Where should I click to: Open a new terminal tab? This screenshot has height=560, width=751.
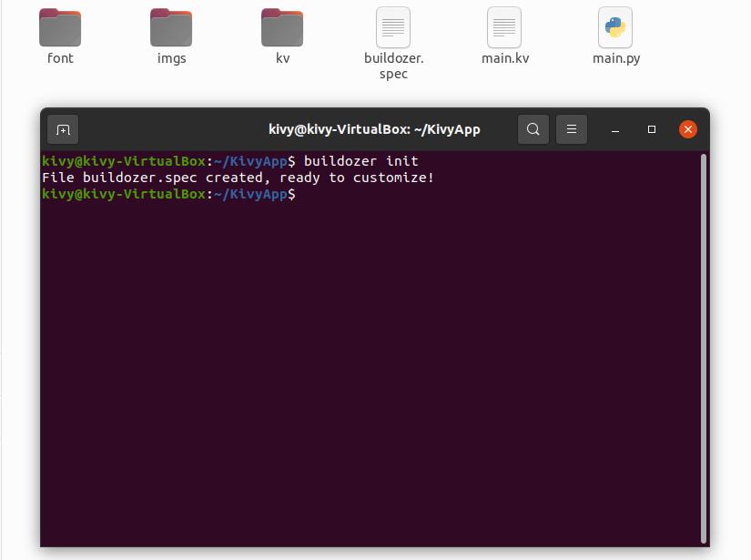[62, 128]
